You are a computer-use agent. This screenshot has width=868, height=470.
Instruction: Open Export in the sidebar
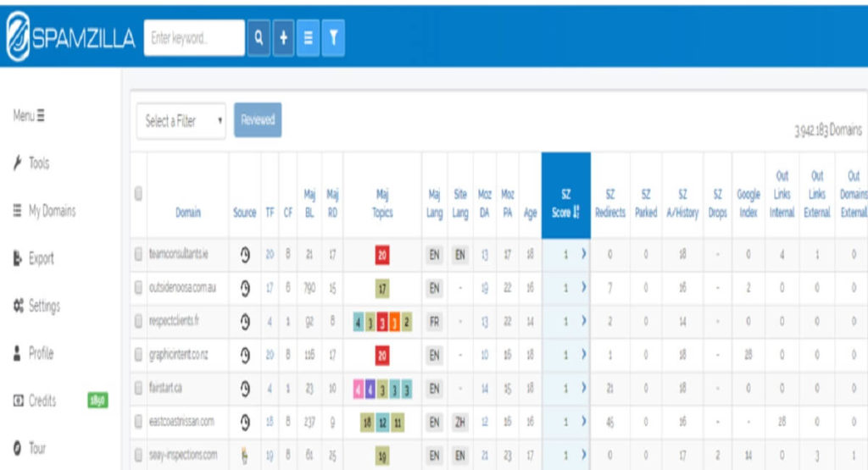(x=33, y=258)
